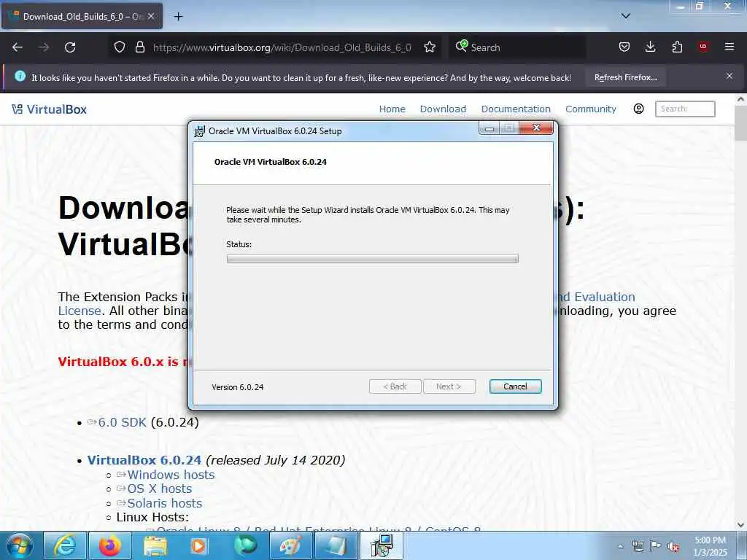Open the Evaluation License link
The height and width of the screenshot is (560, 747).
coord(604,297)
